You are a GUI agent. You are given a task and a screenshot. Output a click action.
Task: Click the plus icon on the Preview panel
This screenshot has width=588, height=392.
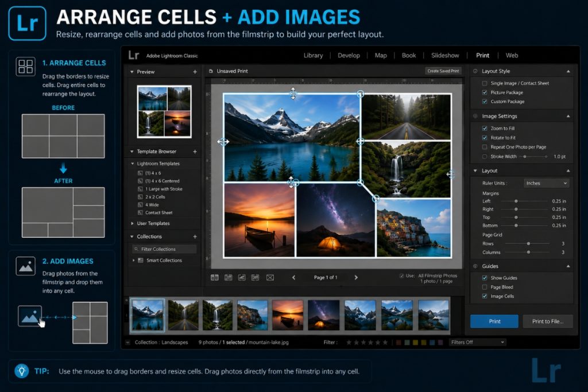point(195,72)
